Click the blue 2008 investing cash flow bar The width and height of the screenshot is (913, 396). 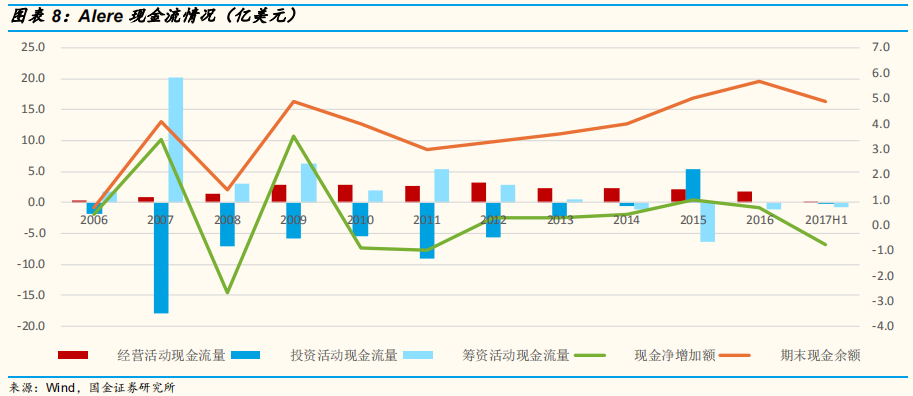[227, 224]
